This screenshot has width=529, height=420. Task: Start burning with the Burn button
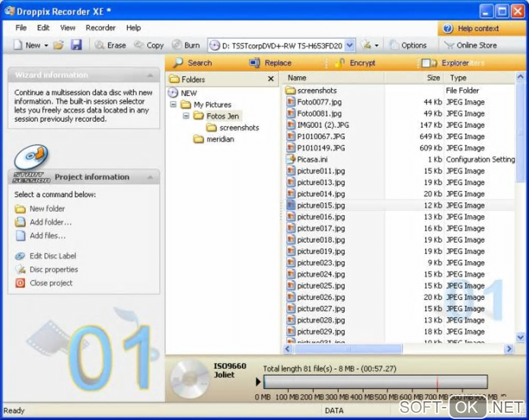(x=186, y=45)
